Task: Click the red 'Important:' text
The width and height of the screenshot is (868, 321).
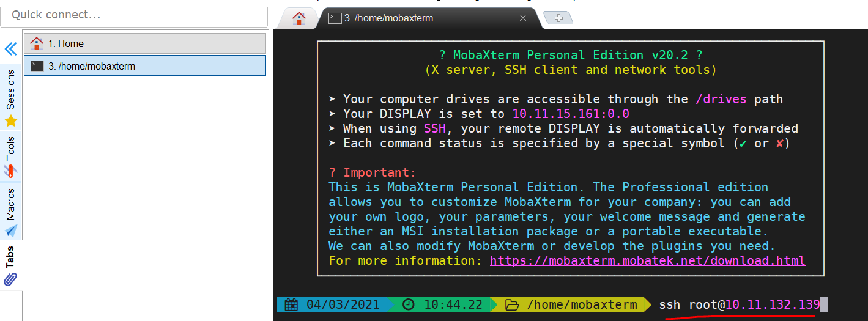Action: pyautogui.click(x=379, y=172)
